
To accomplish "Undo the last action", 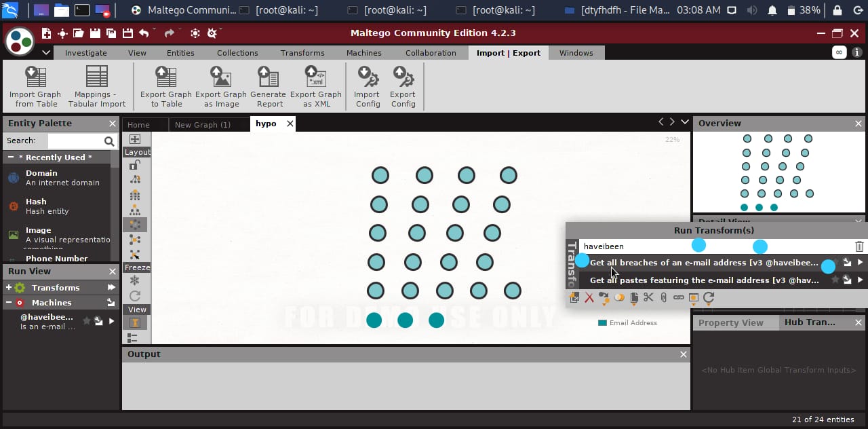I will [144, 33].
